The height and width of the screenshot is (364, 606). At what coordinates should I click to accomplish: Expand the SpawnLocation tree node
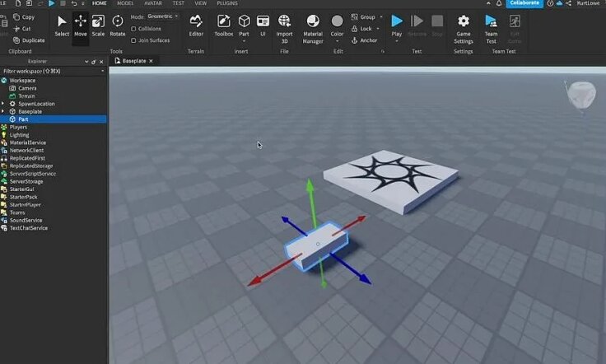(x=3, y=104)
